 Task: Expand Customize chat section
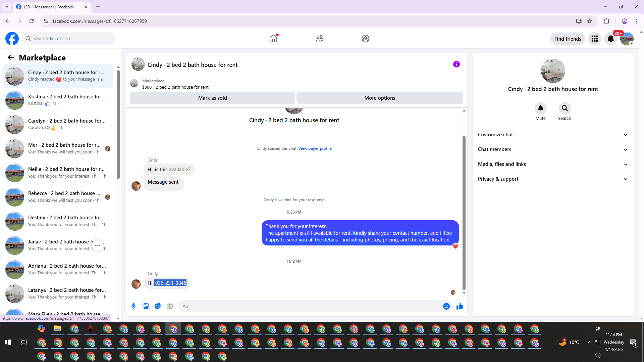click(x=552, y=135)
